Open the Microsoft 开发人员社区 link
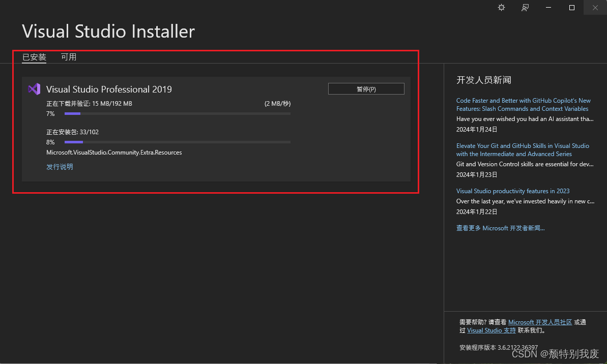 point(540,322)
